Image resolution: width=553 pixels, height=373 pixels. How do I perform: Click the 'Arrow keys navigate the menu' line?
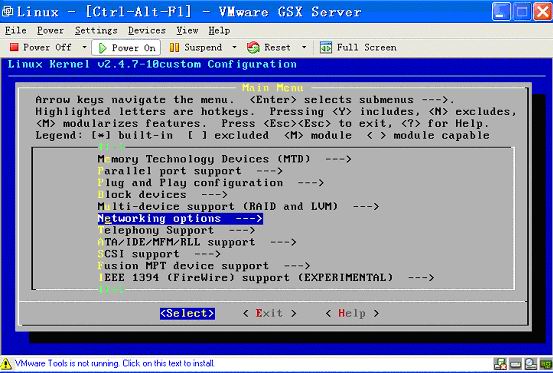pos(245,100)
